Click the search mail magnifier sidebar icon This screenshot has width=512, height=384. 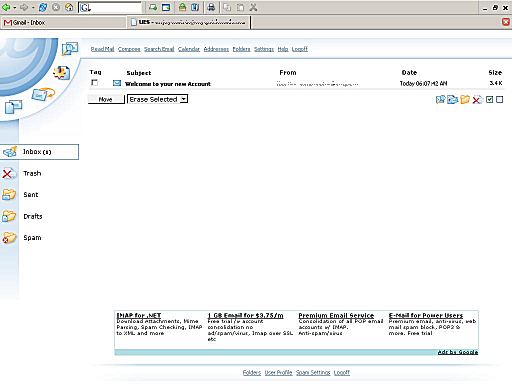(x=70, y=48)
